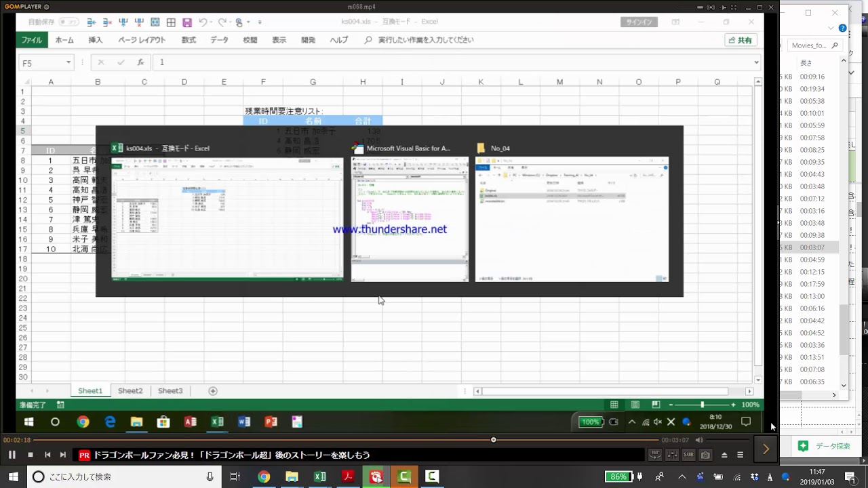868x488 pixels.
Task: Toggle the AutoSave switch
Action: point(68,22)
